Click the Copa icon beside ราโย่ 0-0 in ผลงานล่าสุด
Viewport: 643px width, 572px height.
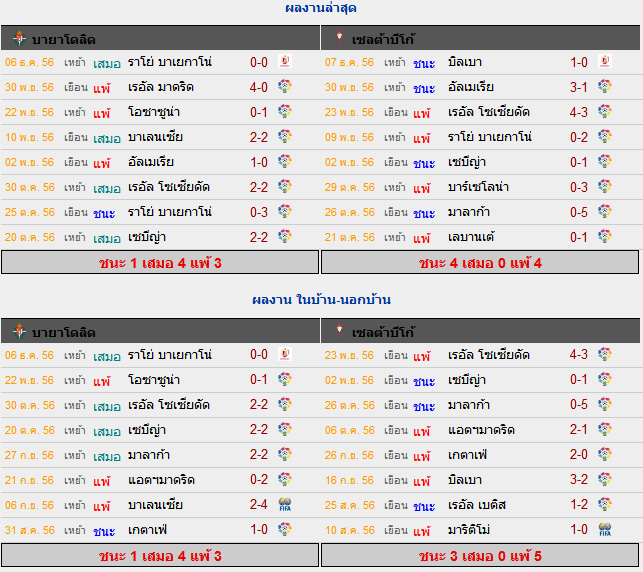(x=285, y=62)
